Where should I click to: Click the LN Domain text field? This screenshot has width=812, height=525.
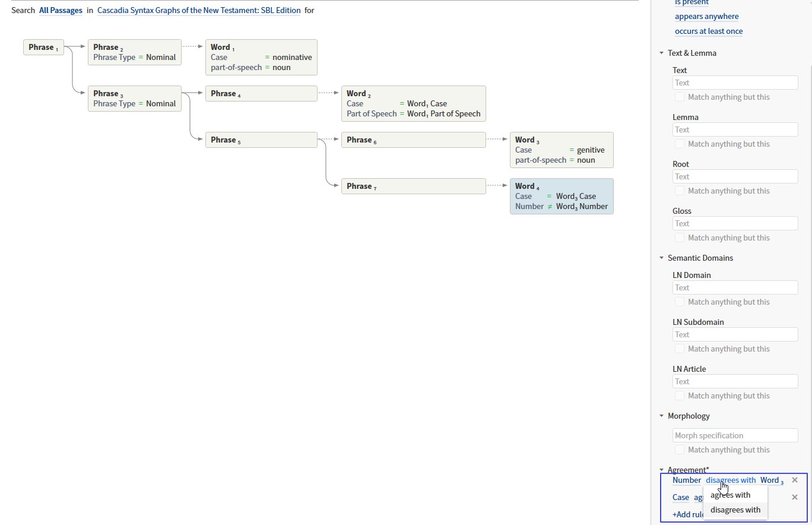(x=735, y=287)
